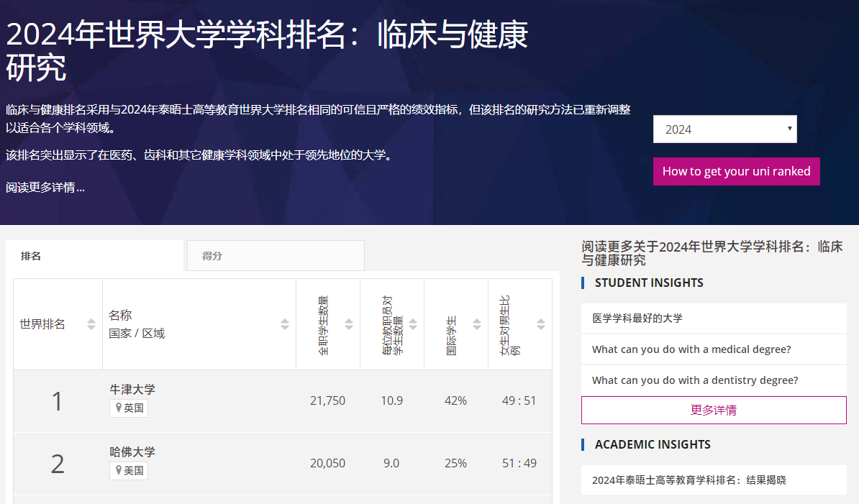This screenshot has height=504, width=859.
Task: Sort by 全职学生数量 column arrows
Action: (x=349, y=324)
